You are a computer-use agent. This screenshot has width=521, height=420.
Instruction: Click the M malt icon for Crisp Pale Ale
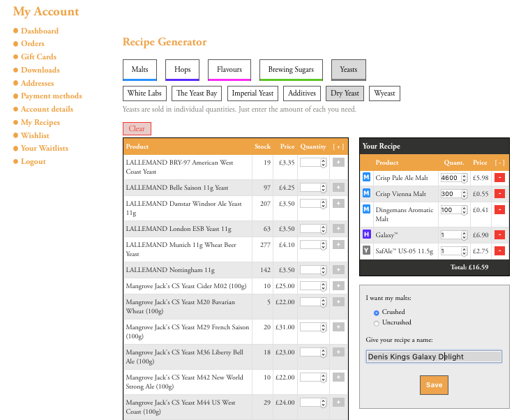pyautogui.click(x=366, y=177)
